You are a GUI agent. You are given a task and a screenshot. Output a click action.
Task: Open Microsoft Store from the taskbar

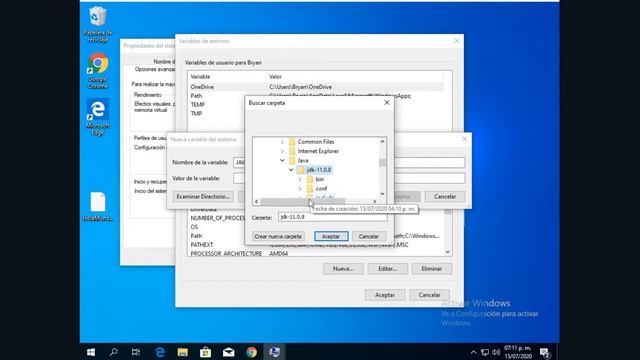(x=205, y=352)
